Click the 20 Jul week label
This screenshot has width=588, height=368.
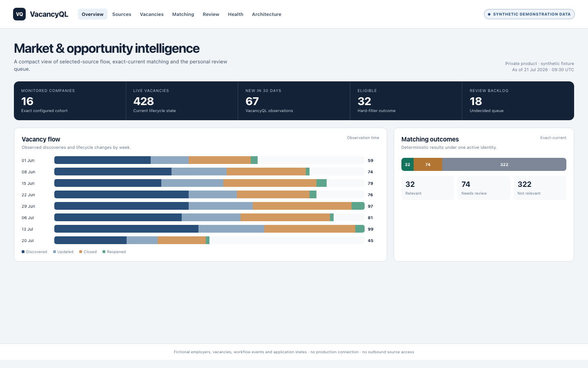click(x=28, y=241)
